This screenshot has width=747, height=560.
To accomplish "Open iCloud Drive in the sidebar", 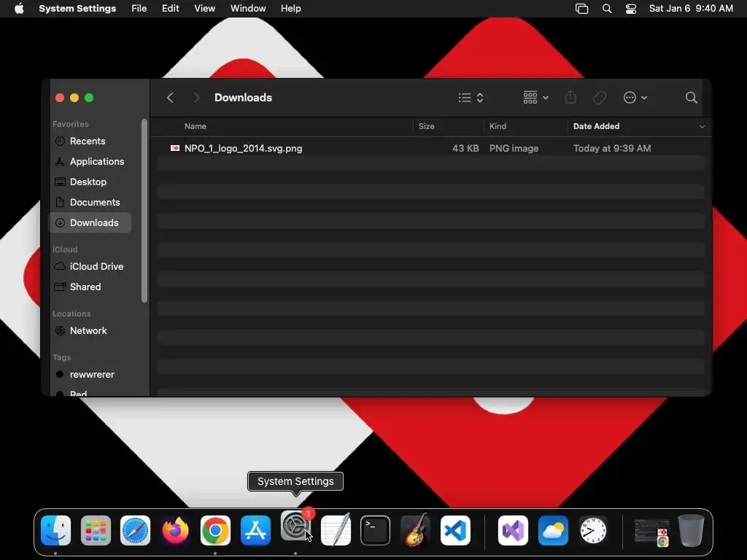I will coord(90,267).
